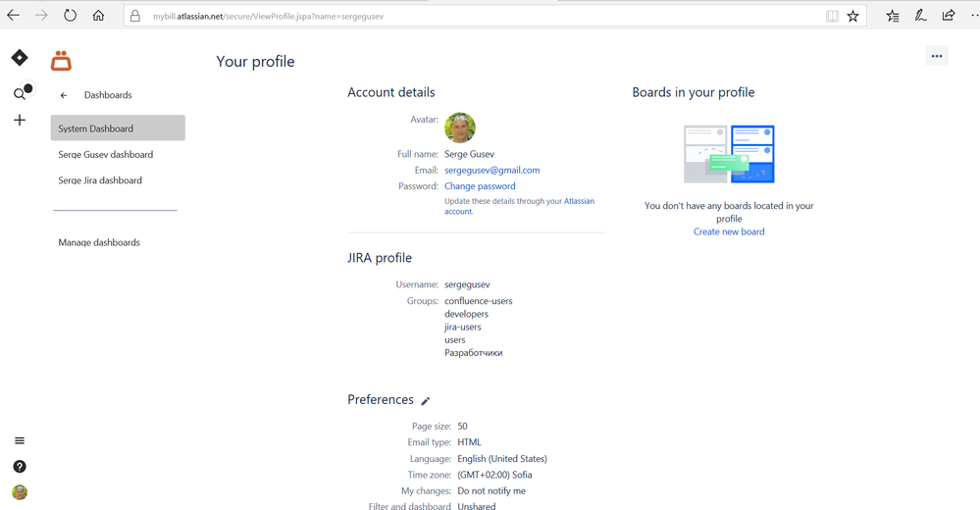The width and height of the screenshot is (980, 510).
Task: Open the browser home page icon
Action: pyautogui.click(x=98, y=16)
